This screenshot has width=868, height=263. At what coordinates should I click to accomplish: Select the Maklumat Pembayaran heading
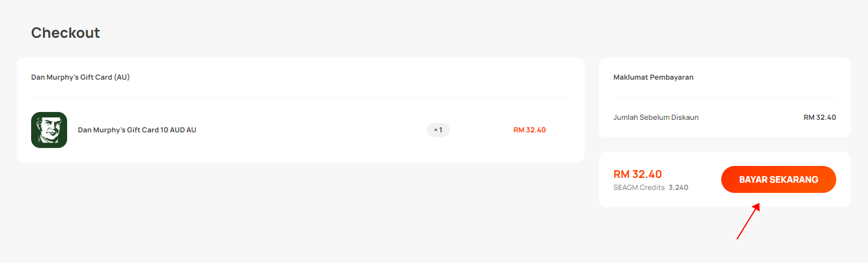(654, 77)
